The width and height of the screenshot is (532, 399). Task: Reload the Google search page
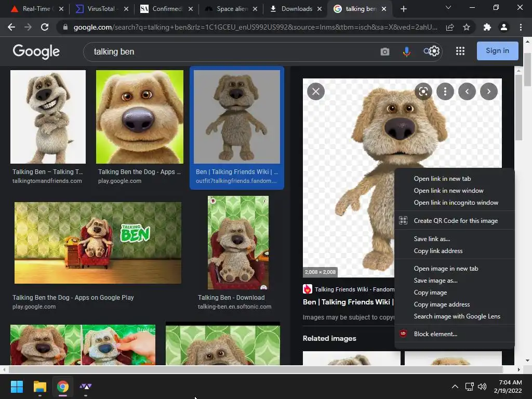45,27
